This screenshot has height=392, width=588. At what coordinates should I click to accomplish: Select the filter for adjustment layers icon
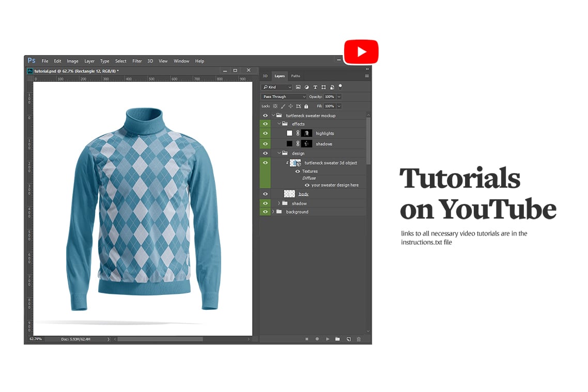pyautogui.click(x=306, y=87)
